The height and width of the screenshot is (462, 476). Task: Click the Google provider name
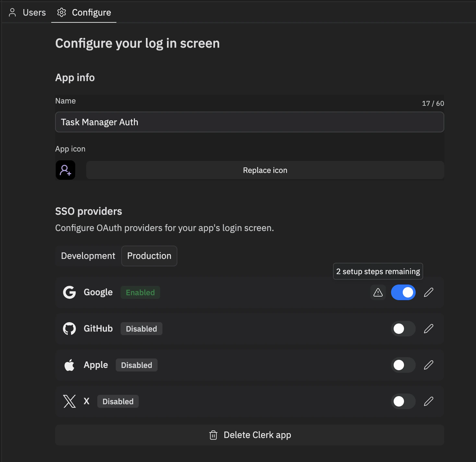coord(98,292)
